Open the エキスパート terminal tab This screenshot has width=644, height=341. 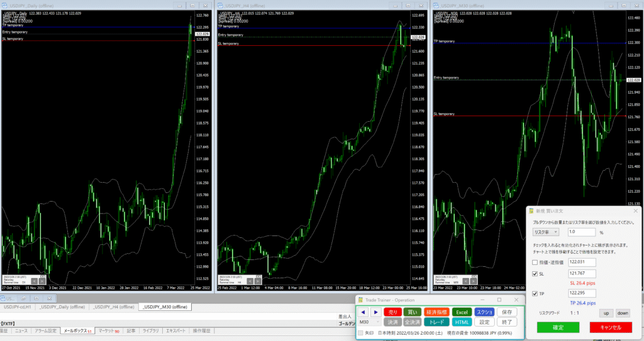pyautogui.click(x=176, y=331)
